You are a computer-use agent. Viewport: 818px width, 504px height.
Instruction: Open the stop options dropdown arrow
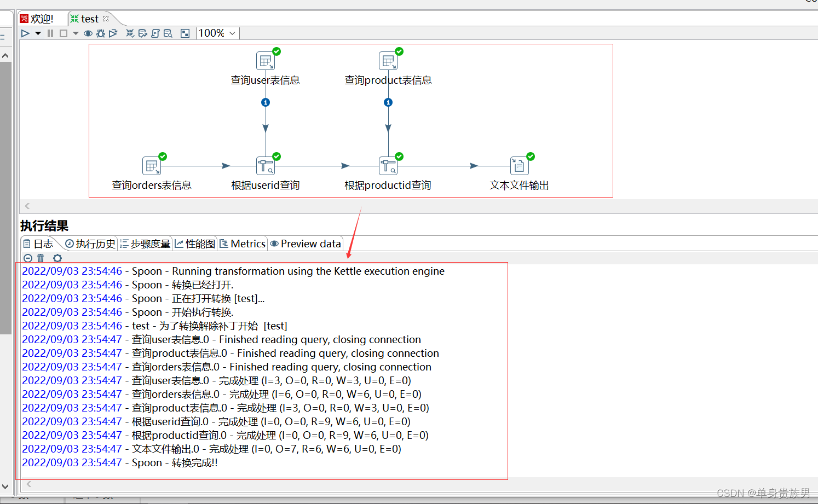coord(76,33)
